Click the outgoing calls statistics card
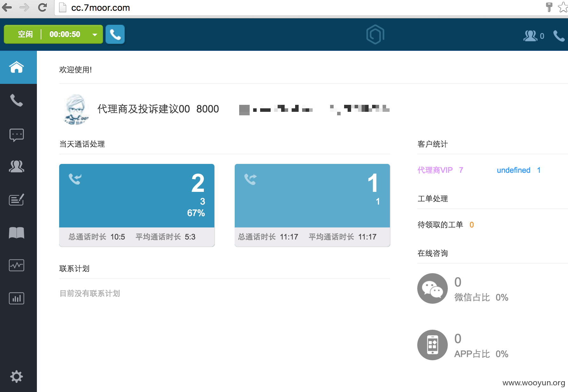Screen dimensions: 568x392 (x=312, y=205)
